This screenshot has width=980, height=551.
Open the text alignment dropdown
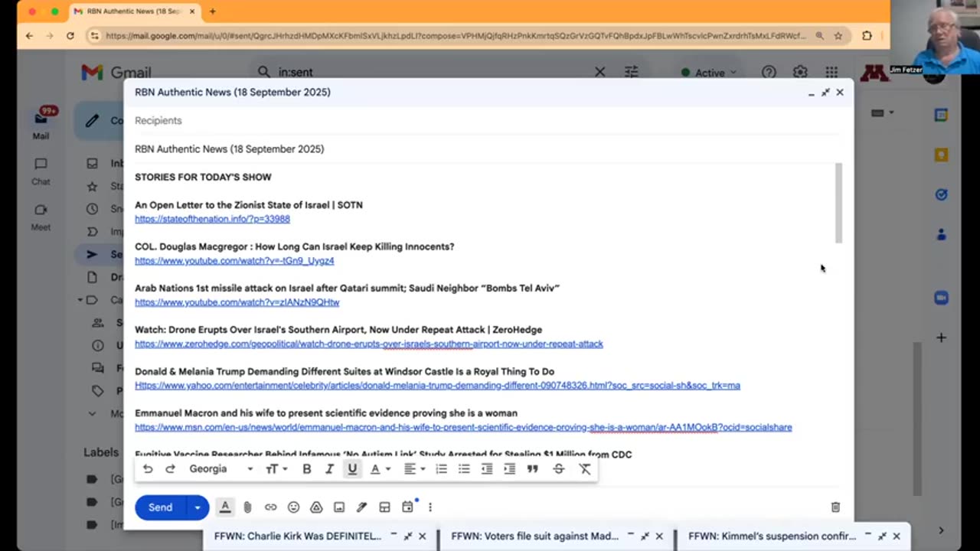414,469
